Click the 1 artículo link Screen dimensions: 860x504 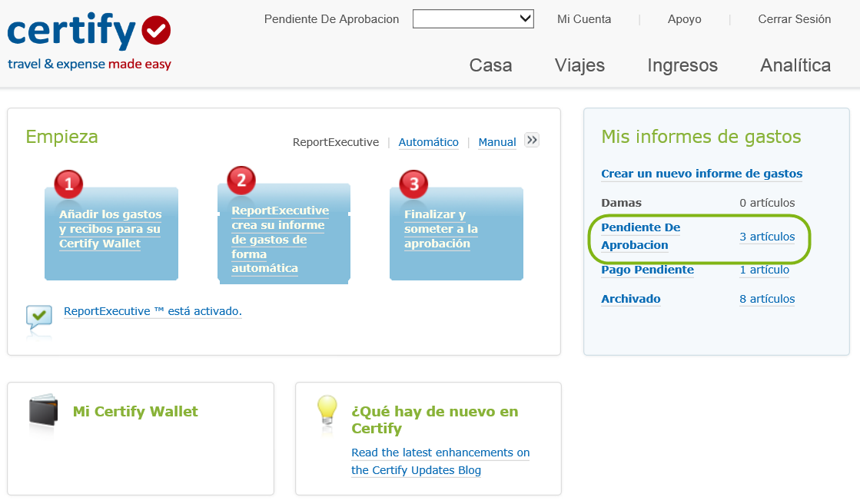coord(764,270)
